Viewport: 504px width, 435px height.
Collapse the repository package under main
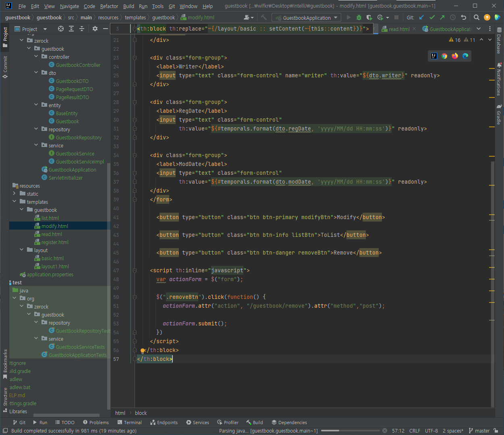36,129
